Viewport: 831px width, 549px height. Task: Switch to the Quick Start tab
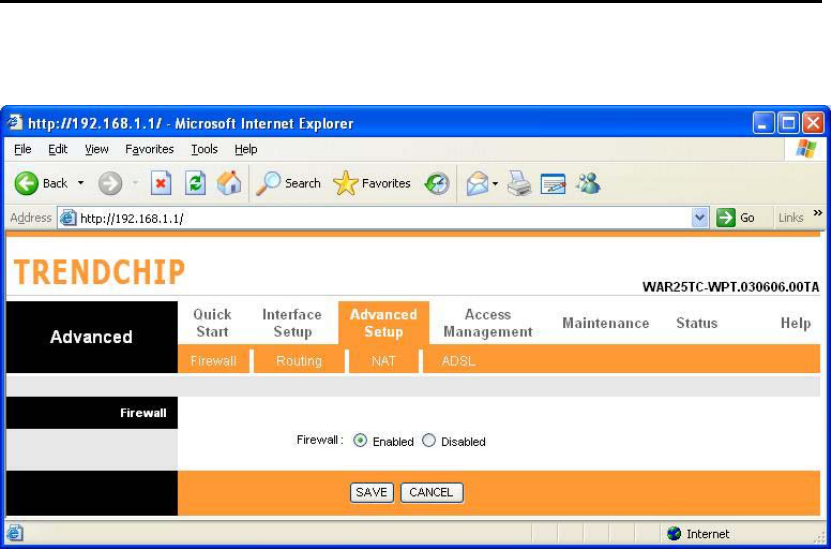point(212,323)
